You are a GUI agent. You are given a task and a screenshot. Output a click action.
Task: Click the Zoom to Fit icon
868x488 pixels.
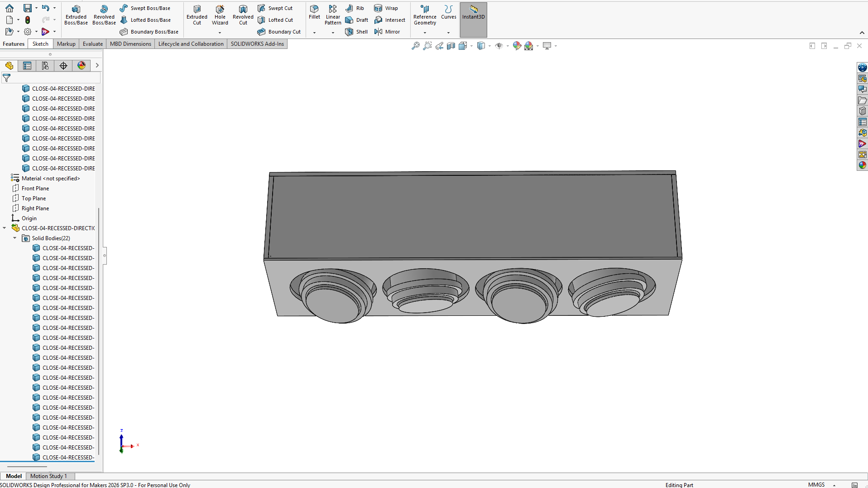point(415,46)
